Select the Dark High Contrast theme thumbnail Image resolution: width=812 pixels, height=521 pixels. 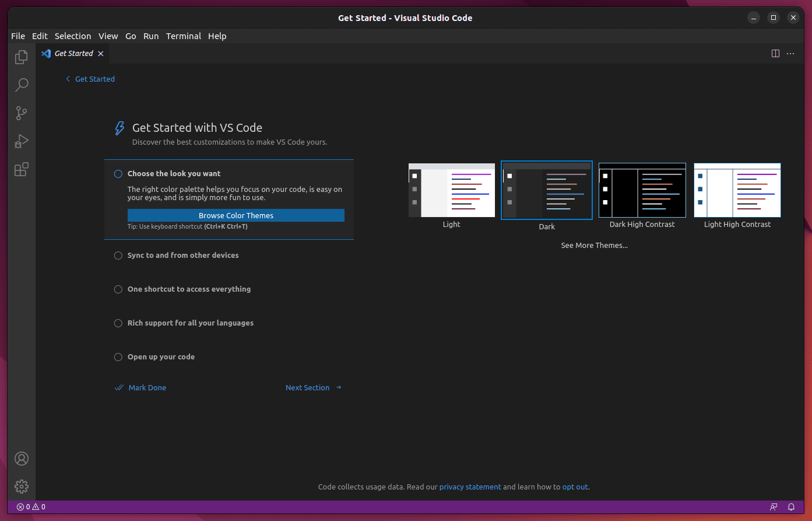click(642, 190)
